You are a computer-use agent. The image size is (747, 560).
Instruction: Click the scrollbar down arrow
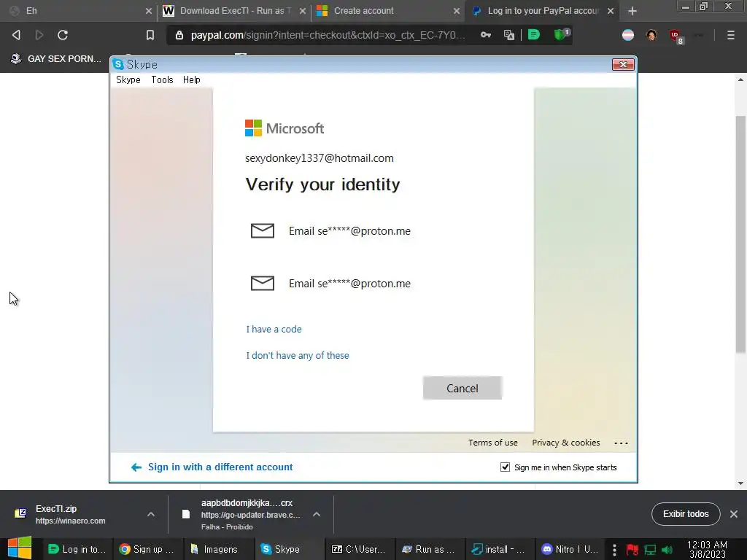(x=740, y=483)
